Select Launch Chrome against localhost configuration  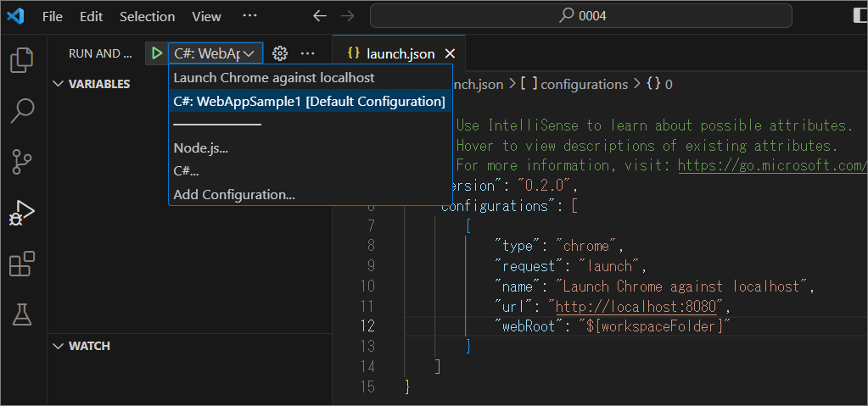(x=274, y=78)
